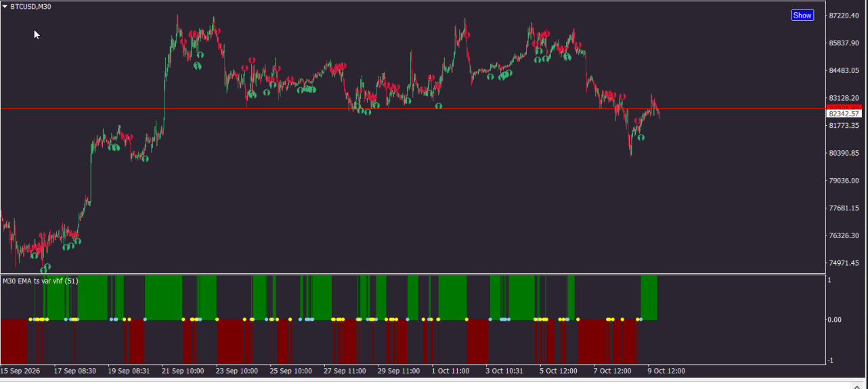Click the 19 Sep 08:31 time label
The height and width of the screenshot is (389, 868).
pos(129,371)
